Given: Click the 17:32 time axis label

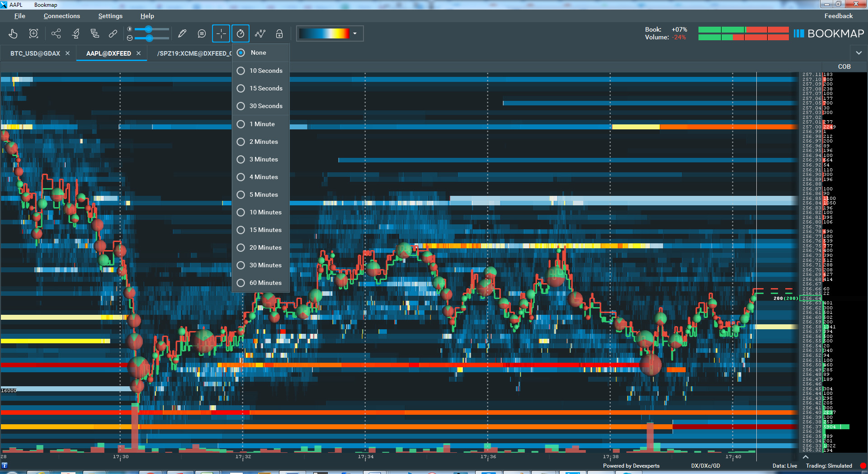Looking at the screenshot, I should [x=243, y=457].
